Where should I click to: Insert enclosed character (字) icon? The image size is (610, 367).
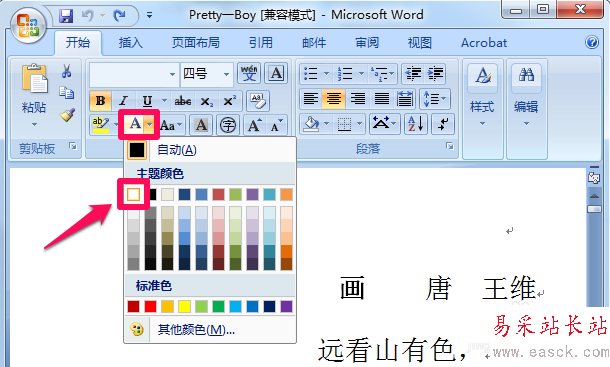click(228, 125)
